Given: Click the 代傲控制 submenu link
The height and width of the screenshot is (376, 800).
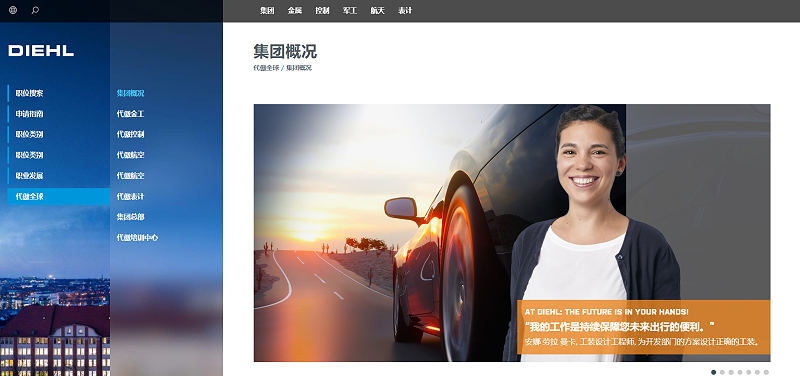Looking at the screenshot, I should (130, 134).
